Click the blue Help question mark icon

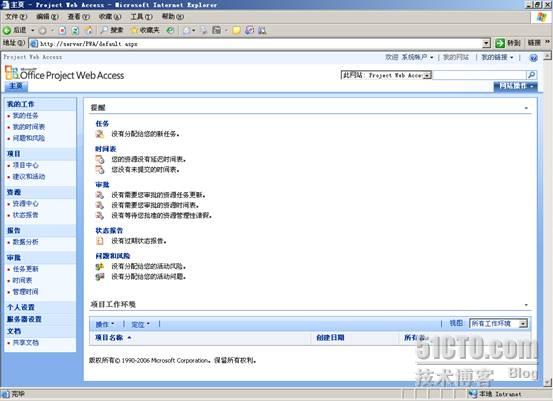click(533, 58)
